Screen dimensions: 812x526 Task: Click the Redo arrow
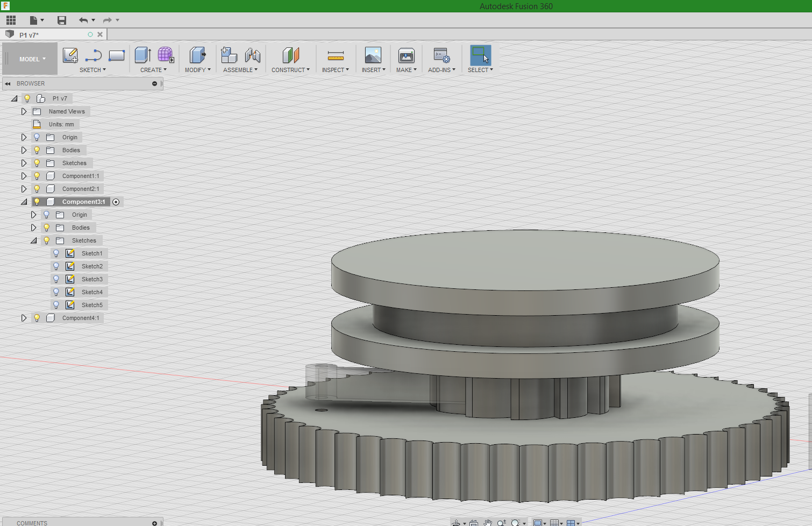point(107,20)
